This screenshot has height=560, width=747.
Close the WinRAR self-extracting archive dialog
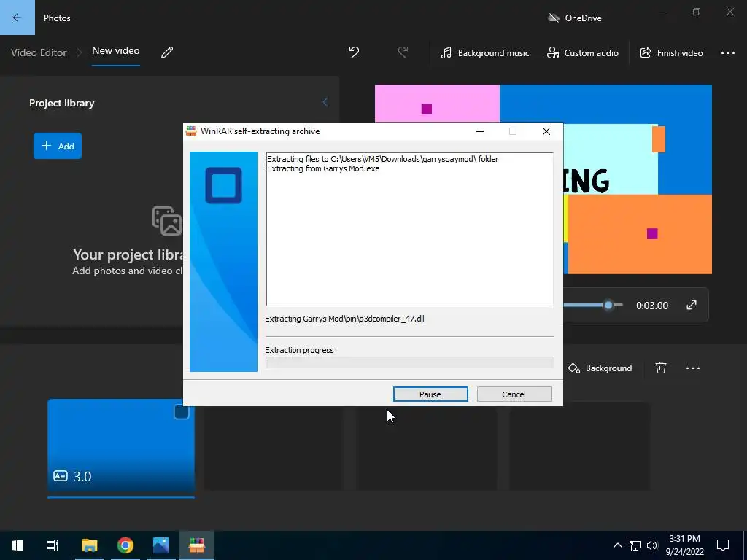tap(546, 131)
